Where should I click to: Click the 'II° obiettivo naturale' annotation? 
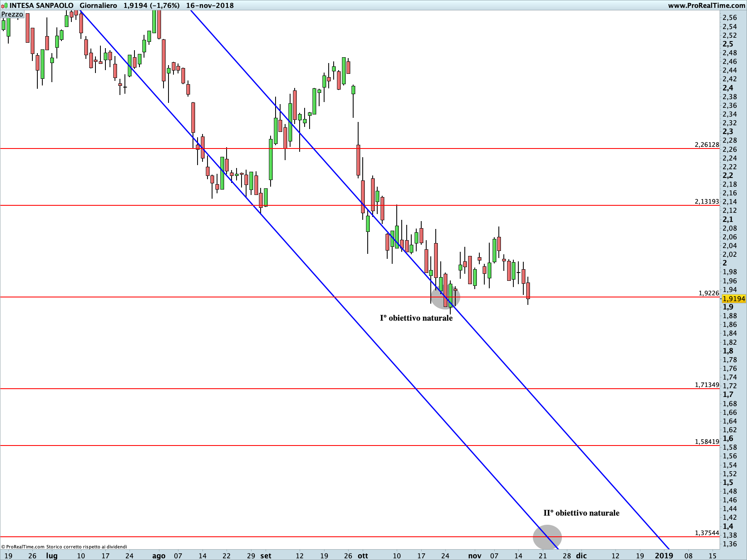click(581, 513)
